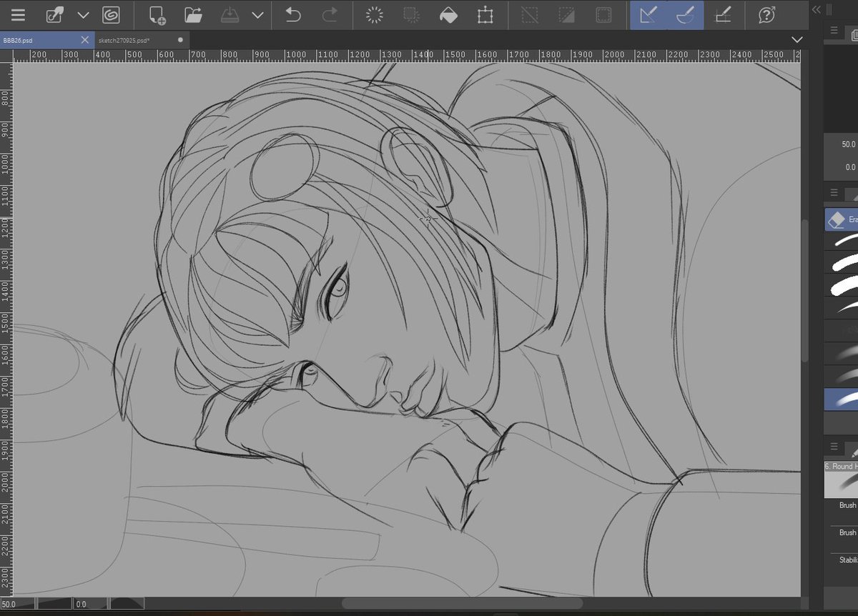Open a file with folder icon
This screenshot has width=858, height=616.
point(193,15)
